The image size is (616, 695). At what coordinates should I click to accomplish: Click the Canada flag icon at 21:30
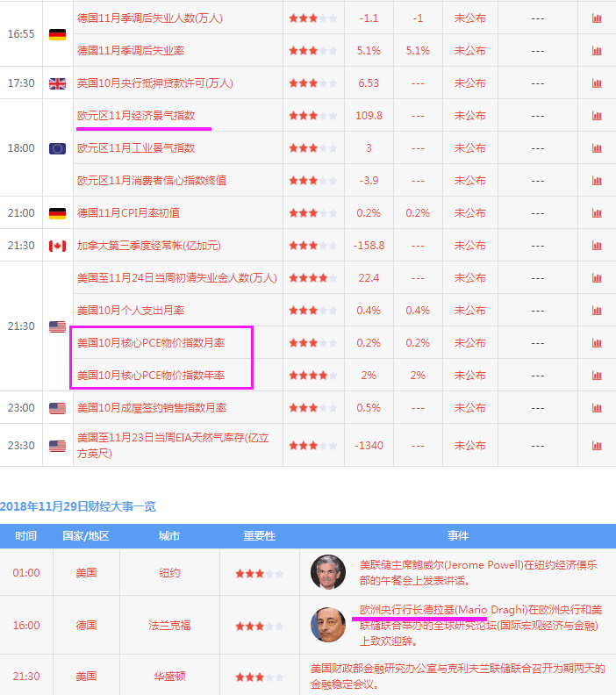click(x=57, y=246)
